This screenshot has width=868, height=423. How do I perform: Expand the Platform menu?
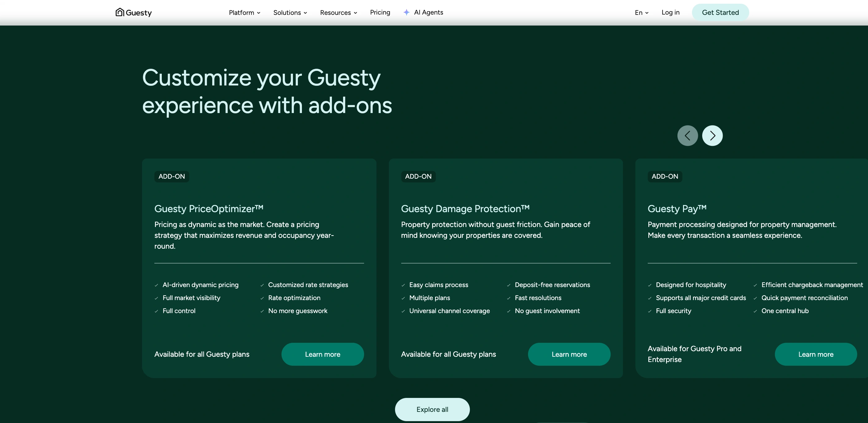(244, 12)
